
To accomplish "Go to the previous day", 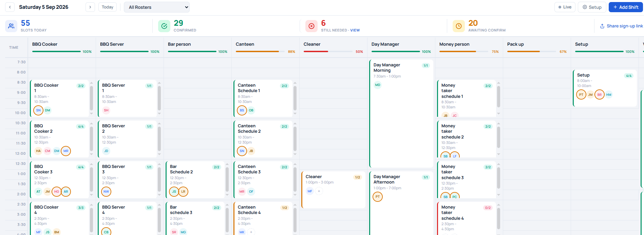I will tap(10, 7).
